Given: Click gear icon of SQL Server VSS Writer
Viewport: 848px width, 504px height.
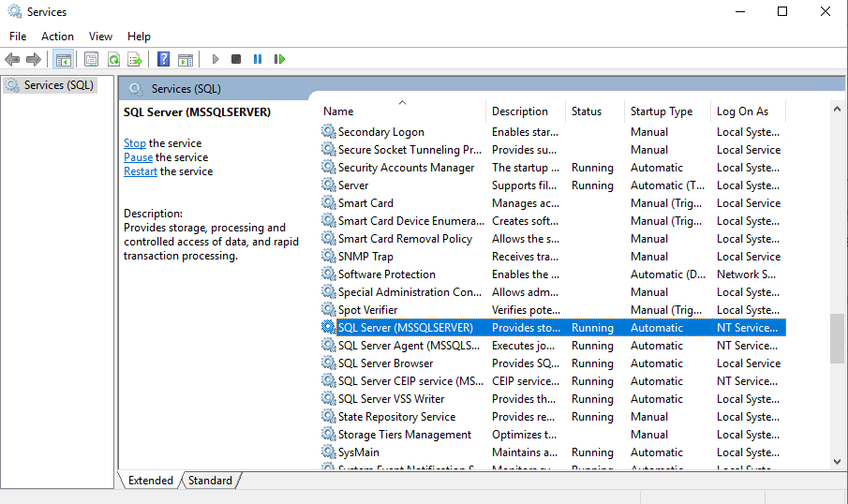Looking at the screenshot, I should [x=328, y=398].
